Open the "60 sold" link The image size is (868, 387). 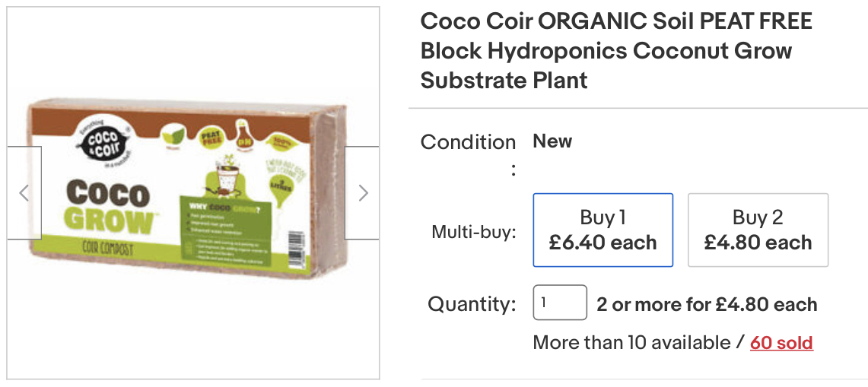pos(781,343)
